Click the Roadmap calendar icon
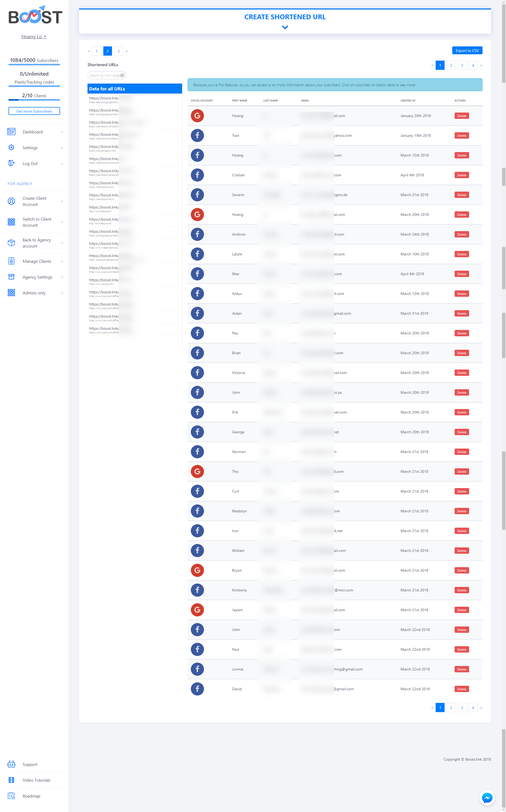 (11, 796)
